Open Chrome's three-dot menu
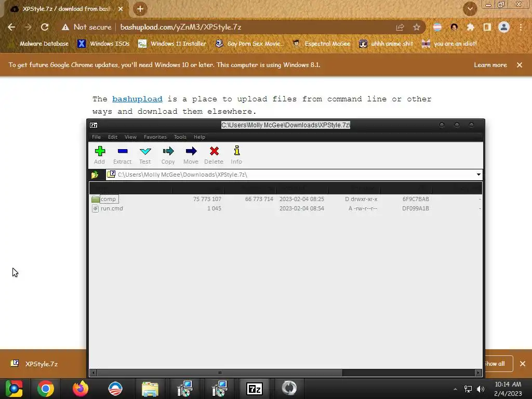Image resolution: width=532 pixels, height=399 pixels. click(x=521, y=27)
